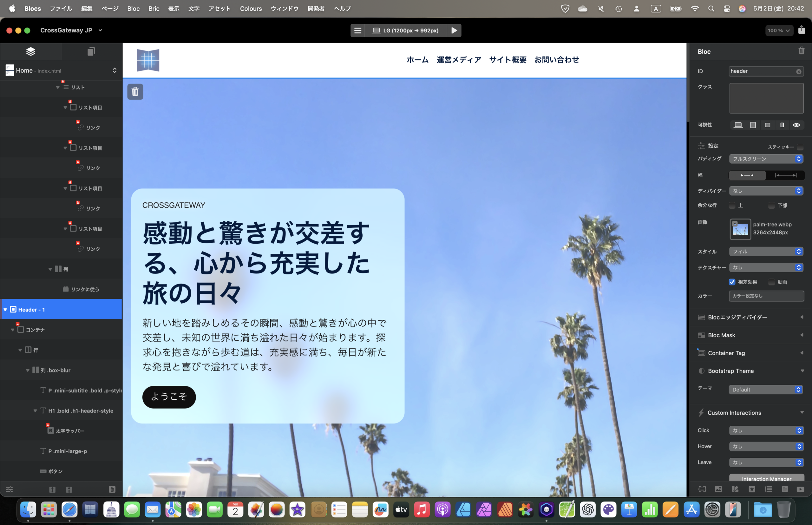The width and height of the screenshot is (812, 525).
Task: Open menu manager list icon
Action: pos(768,489)
